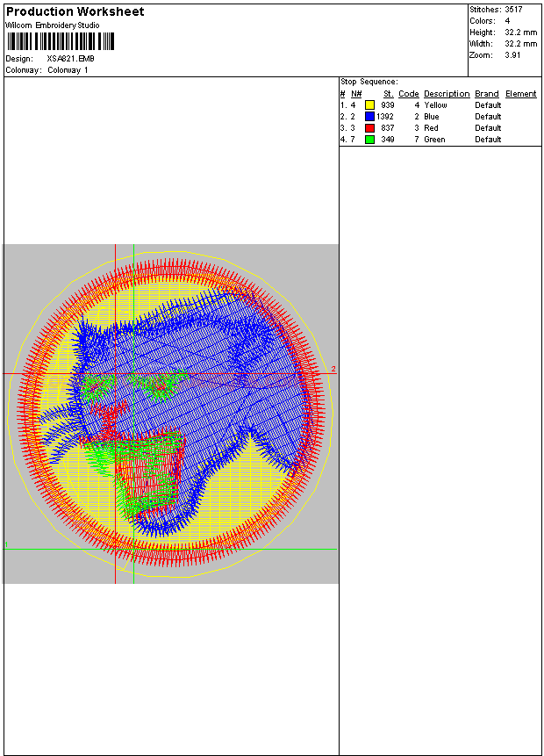Click stitch count 349 in Green row

pyautogui.click(x=388, y=140)
